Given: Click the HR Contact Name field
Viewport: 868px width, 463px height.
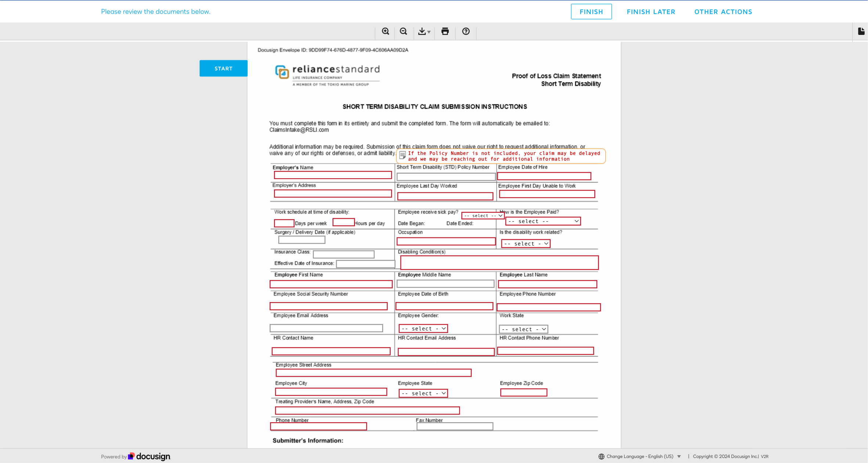Looking at the screenshot, I should tap(331, 351).
